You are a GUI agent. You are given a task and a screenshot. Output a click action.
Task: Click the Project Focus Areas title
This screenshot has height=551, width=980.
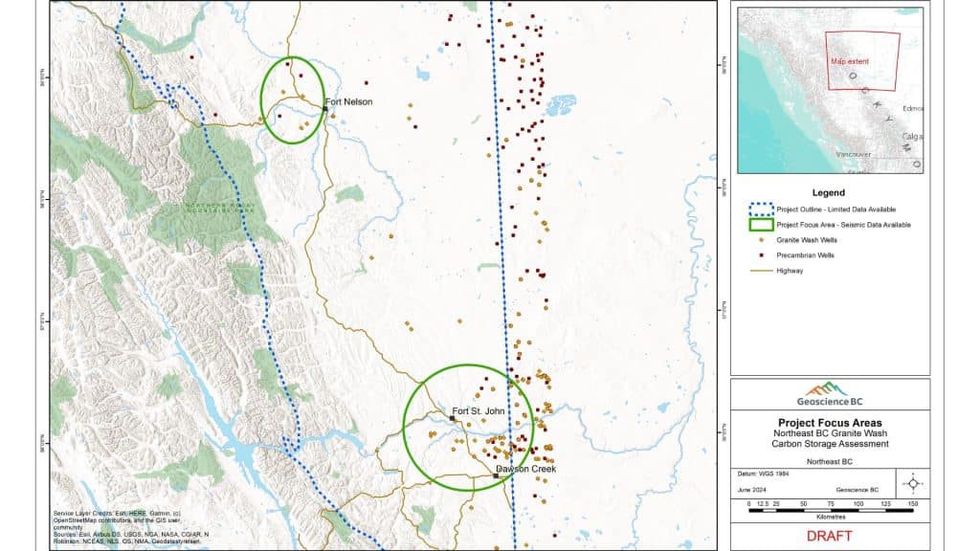point(830,423)
